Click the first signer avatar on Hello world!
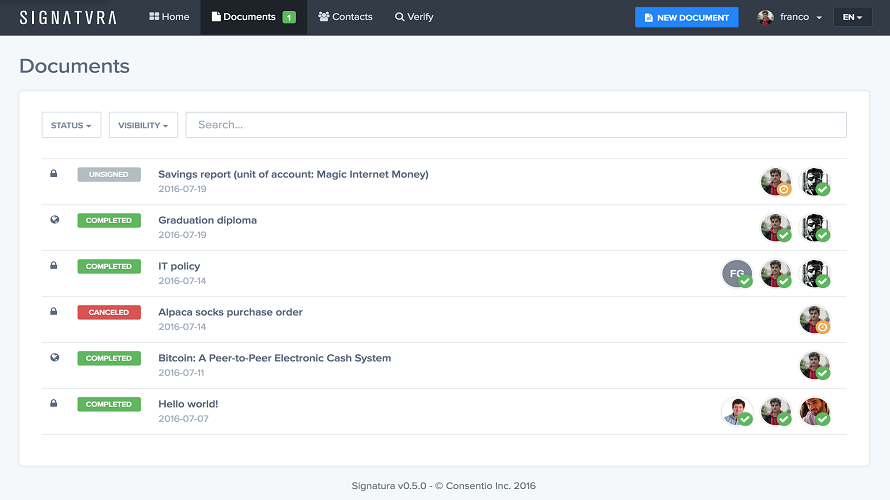Screen dimensions: 890x500 click(736, 411)
